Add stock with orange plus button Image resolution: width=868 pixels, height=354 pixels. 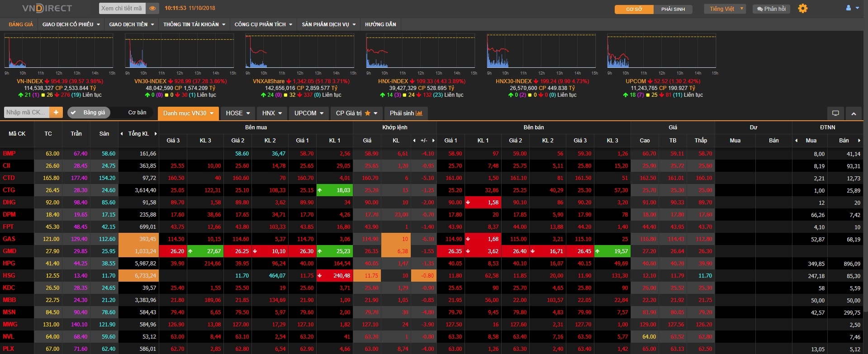tap(56, 113)
